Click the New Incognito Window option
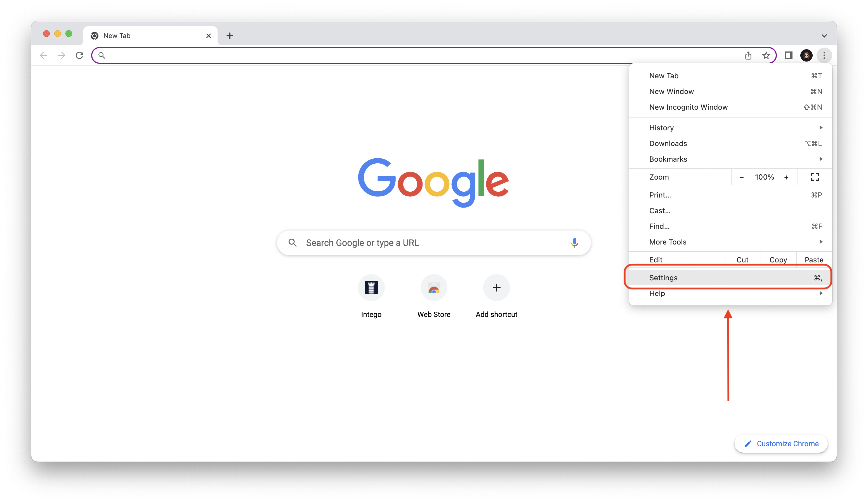 (x=688, y=107)
